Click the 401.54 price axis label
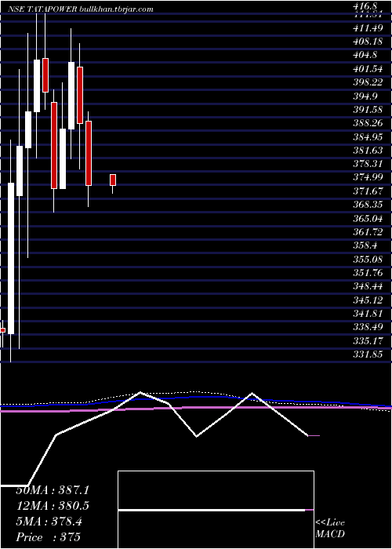The width and height of the screenshot is (392, 549). [x=368, y=69]
